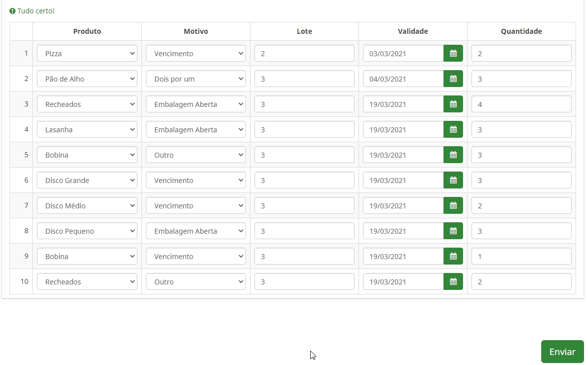588x365 pixels.
Task: Click the Quantidade field showing 4 in row 3
Action: [x=521, y=104]
